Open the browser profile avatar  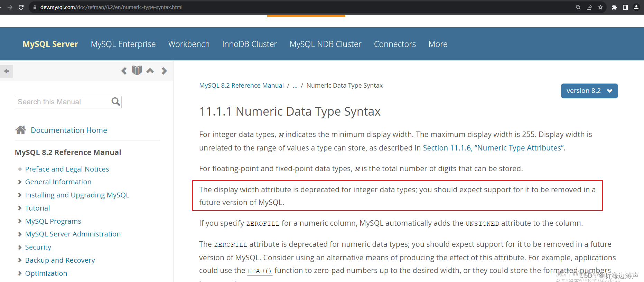click(x=637, y=7)
